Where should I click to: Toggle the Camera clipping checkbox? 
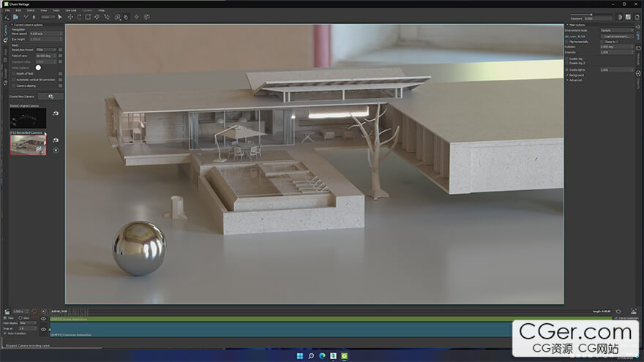coord(12,86)
